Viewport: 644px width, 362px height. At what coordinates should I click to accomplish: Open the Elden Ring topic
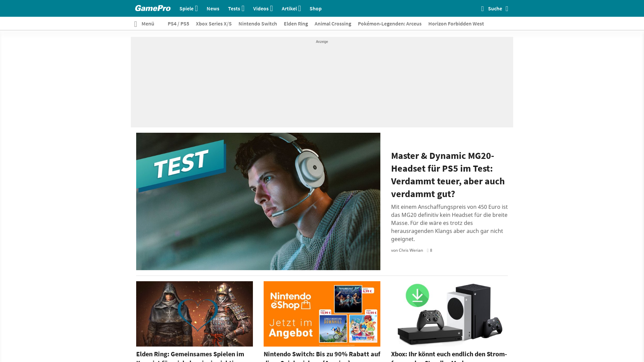pos(296,24)
